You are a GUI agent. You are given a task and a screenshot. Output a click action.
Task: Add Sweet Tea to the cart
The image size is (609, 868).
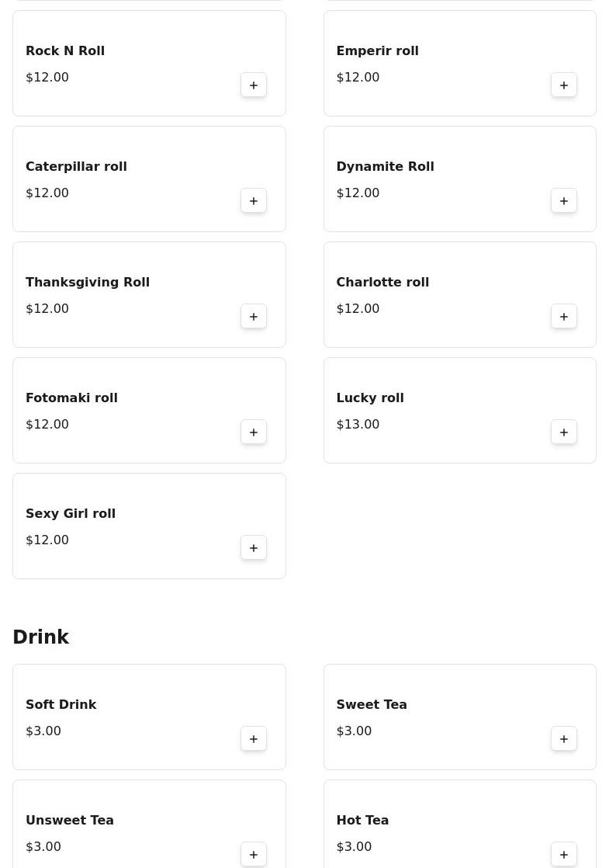[564, 739]
